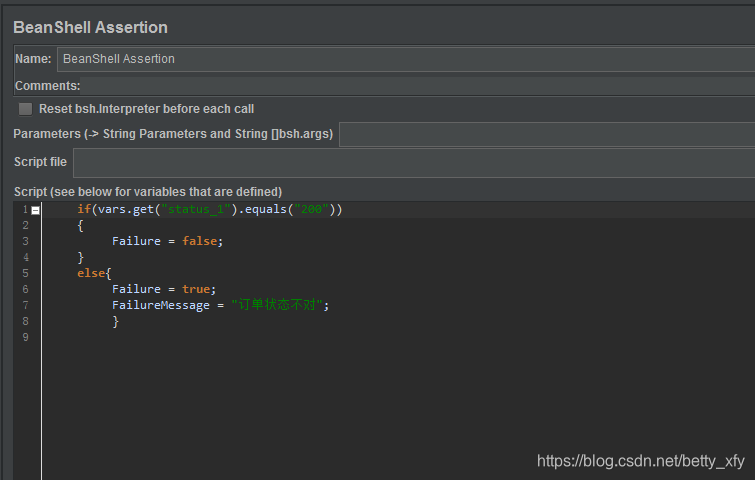This screenshot has height=480, width=755.
Task: Collapse the code fold on line 1
Action: [x=35, y=210]
